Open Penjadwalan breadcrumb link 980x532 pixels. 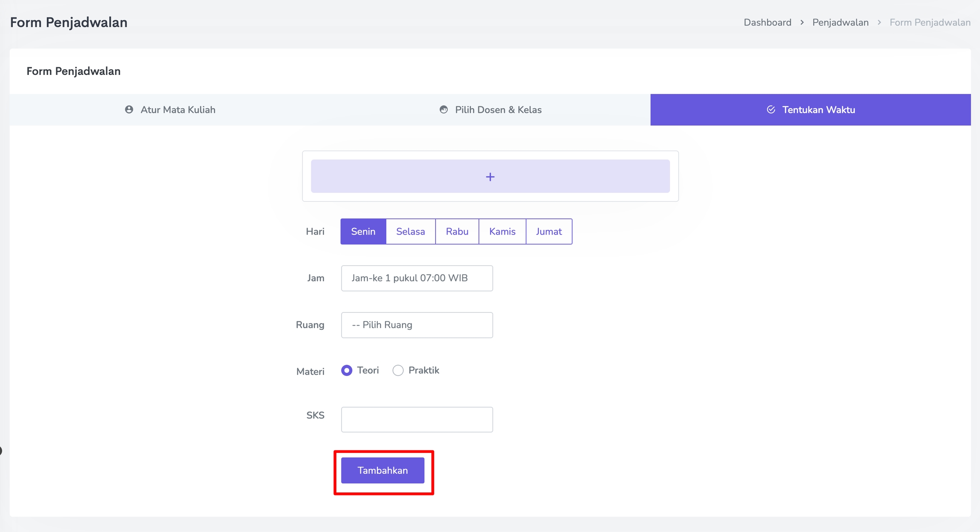[x=840, y=23]
